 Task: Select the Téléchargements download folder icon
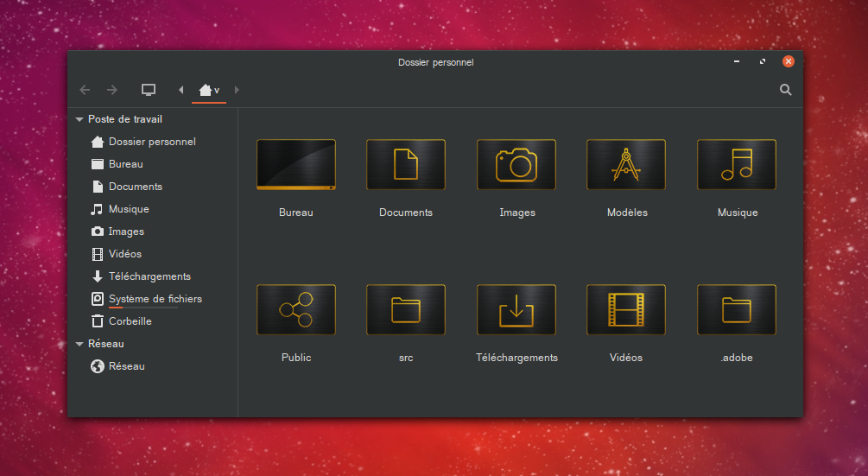[516, 310]
